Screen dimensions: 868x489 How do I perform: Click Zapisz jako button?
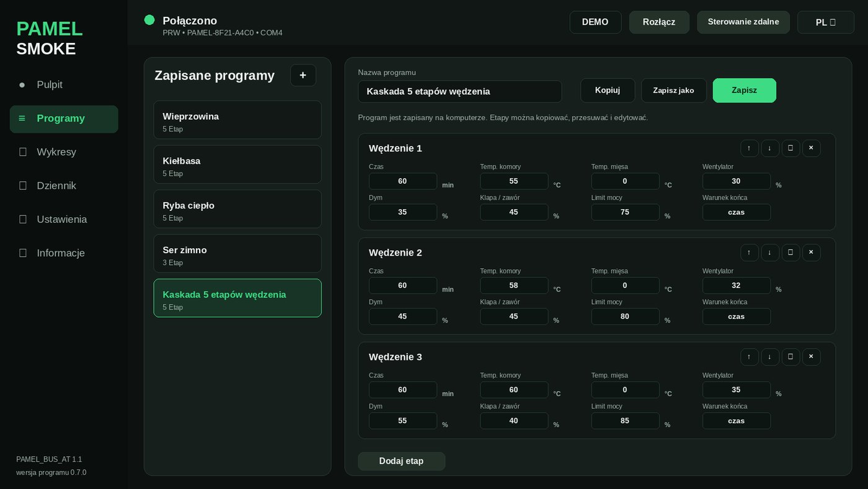click(674, 91)
